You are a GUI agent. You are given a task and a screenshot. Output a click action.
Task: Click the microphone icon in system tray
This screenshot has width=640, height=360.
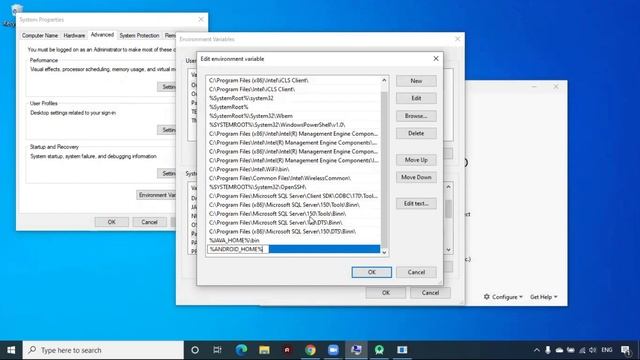click(x=548, y=350)
